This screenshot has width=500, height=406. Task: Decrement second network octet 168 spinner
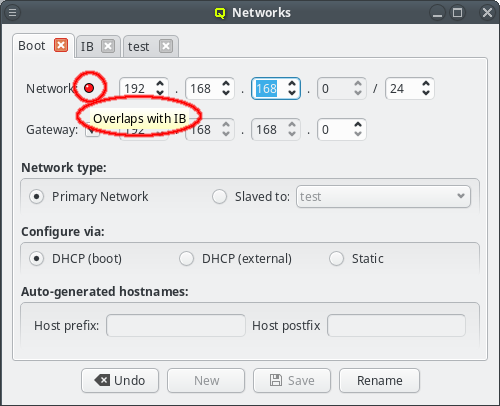[x=226, y=93]
